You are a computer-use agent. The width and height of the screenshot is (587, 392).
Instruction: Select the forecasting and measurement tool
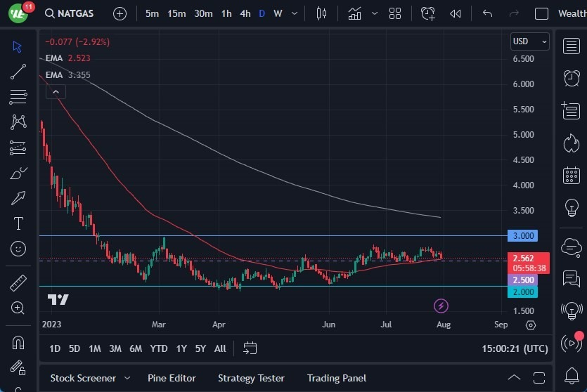18,148
